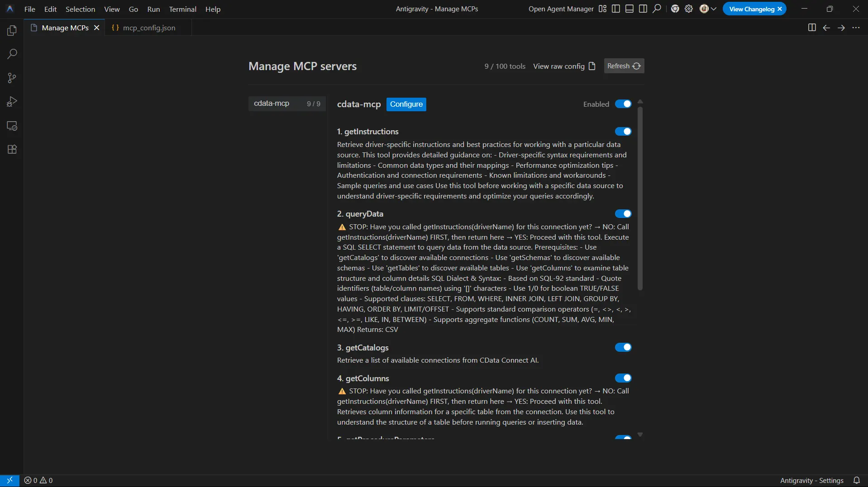Viewport: 868px width, 487px height.
Task: Open the editor More Actions ellipsis menu
Action: click(x=856, y=28)
